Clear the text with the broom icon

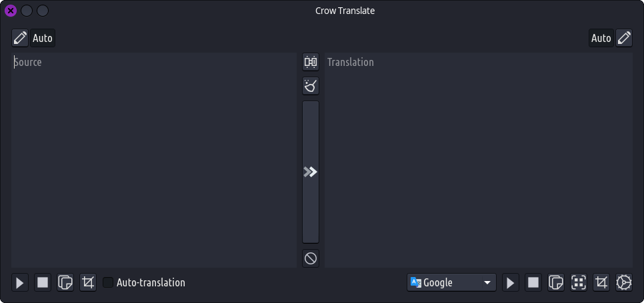(x=311, y=86)
